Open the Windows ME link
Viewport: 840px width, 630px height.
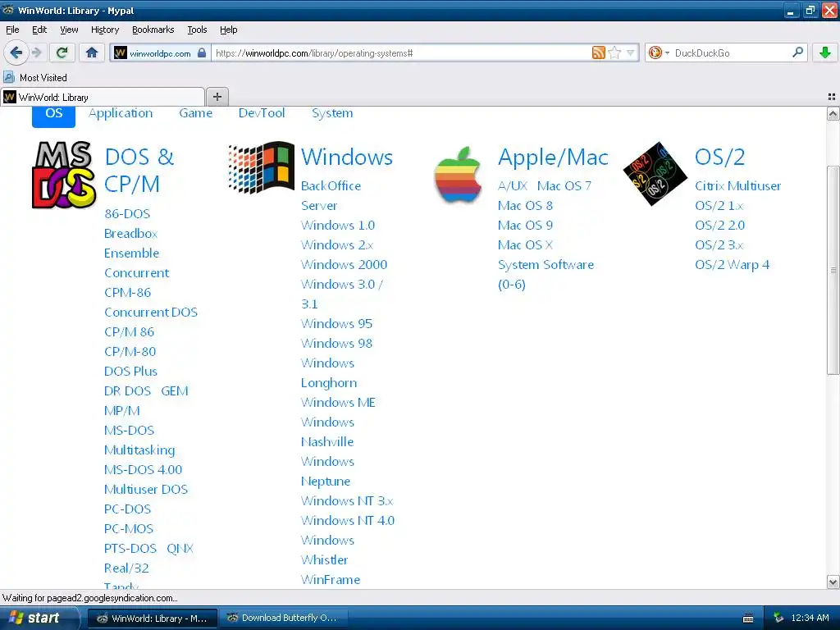click(338, 402)
